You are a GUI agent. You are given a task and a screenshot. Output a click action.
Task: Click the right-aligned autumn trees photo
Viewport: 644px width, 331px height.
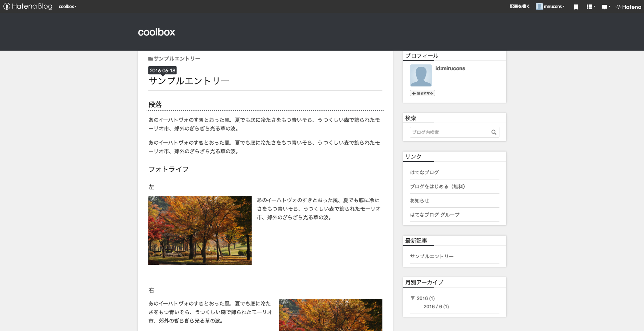coord(331,315)
